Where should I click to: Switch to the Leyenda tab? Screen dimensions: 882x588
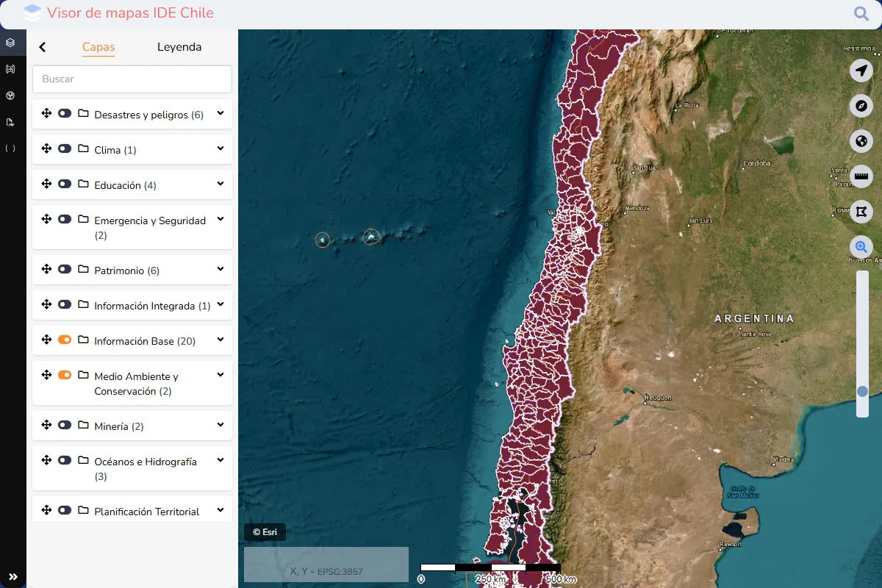click(179, 47)
